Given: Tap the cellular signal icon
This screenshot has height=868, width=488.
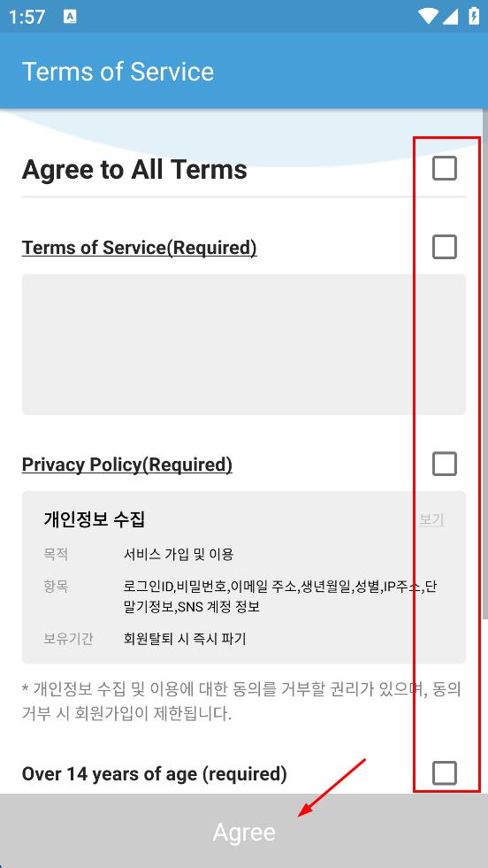Looking at the screenshot, I should click(450, 16).
